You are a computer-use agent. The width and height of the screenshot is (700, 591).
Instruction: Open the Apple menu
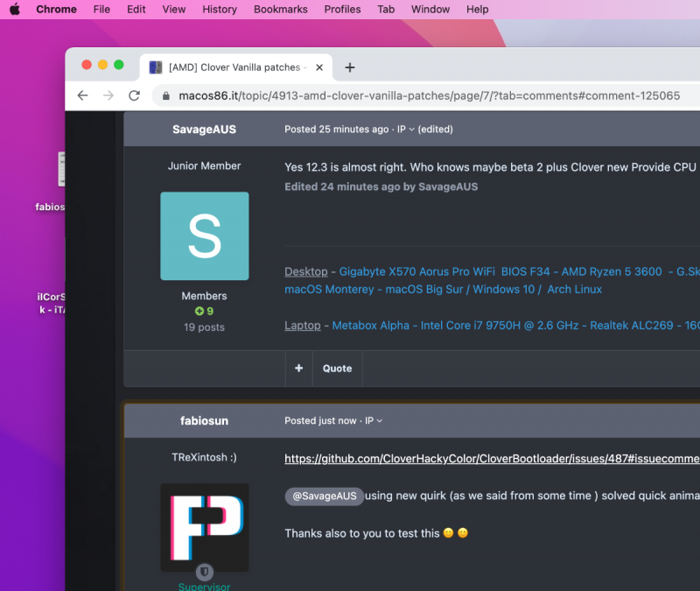pyautogui.click(x=15, y=9)
